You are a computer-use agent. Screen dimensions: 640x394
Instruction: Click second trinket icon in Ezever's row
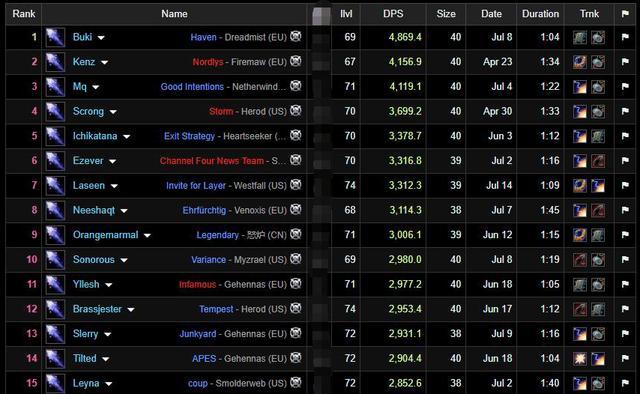coord(598,161)
